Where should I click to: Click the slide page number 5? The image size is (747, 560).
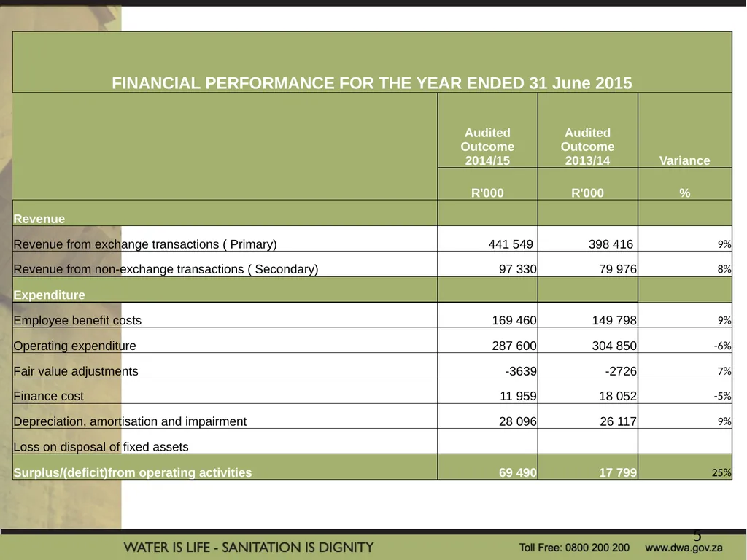click(x=697, y=536)
